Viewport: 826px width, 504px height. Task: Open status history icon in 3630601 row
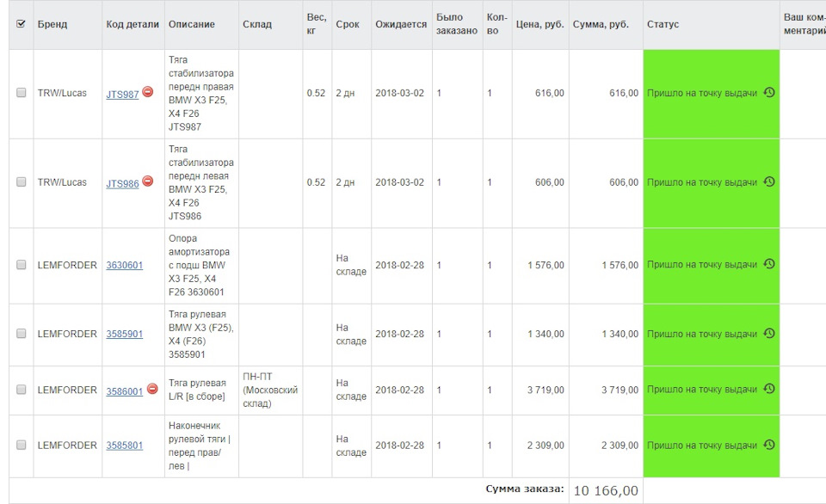tap(769, 264)
